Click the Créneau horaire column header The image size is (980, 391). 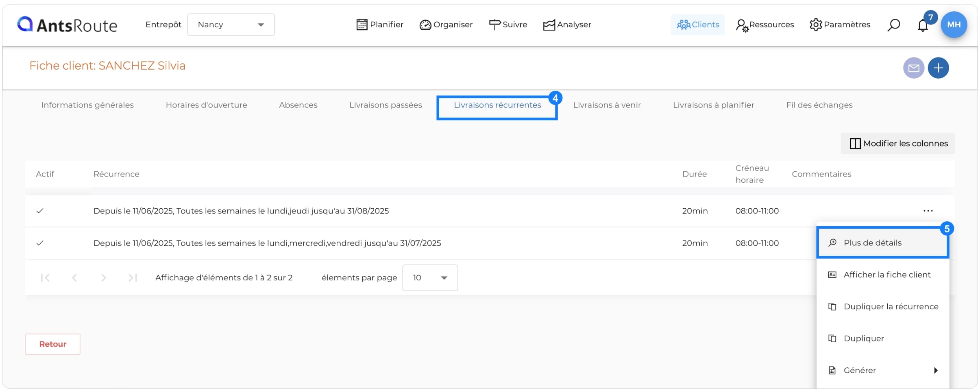pos(752,174)
